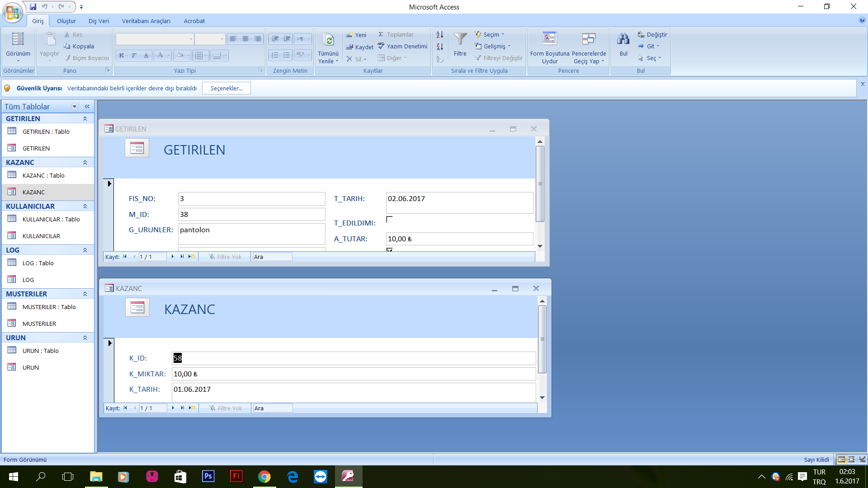Open the KULLANICILAR : Tablo item
This screenshot has width=868, height=488.
point(51,220)
